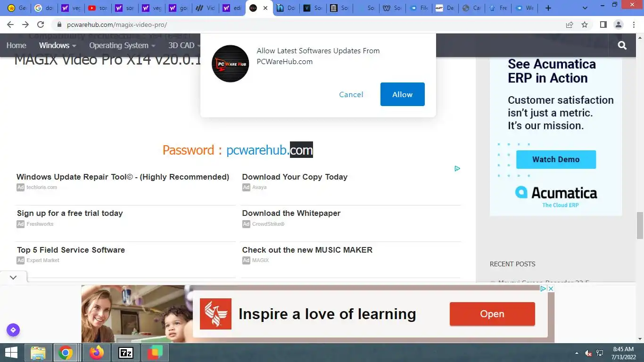This screenshot has width=644, height=362.
Task: Open Top 5 Field Service Software ad
Action: pos(71,250)
